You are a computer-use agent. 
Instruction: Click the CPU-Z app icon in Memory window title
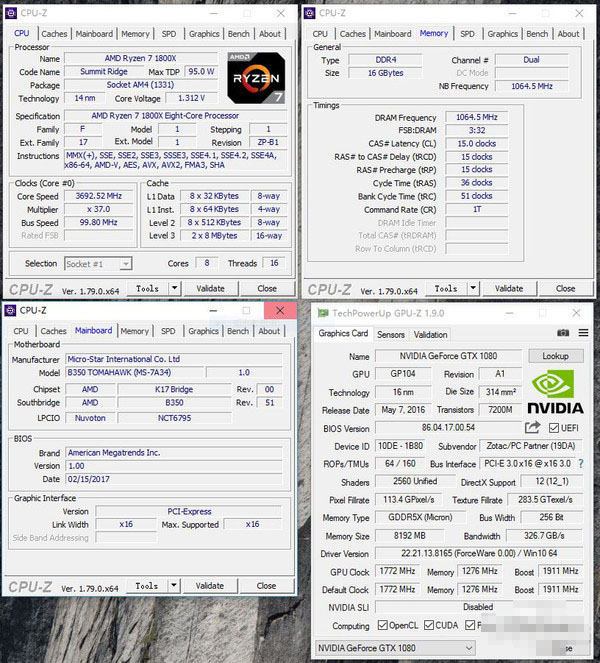[309, 13]
